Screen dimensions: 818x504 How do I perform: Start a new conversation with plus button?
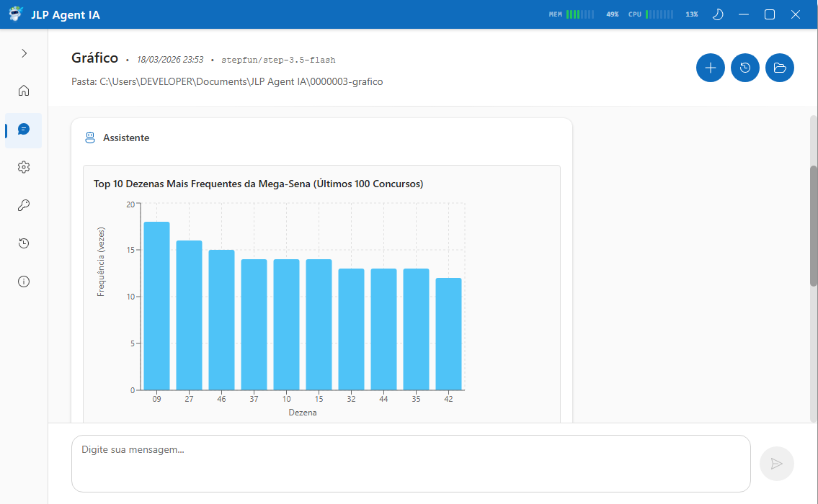(710, 68)
